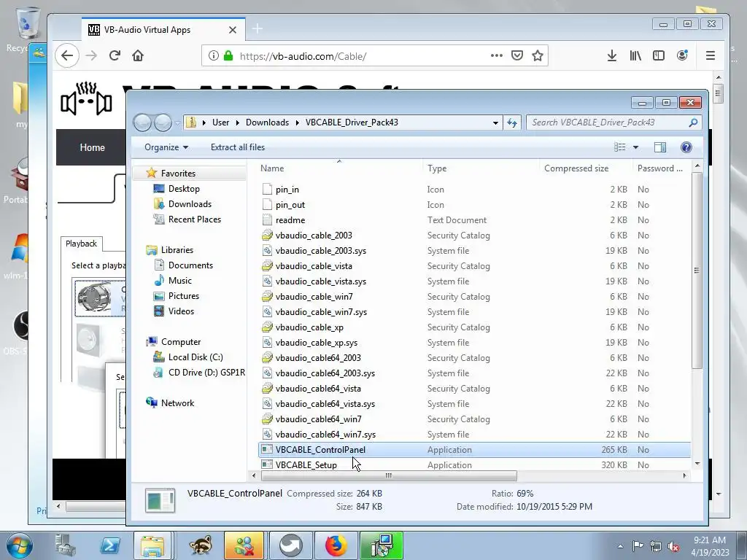Click Downloads in the breadcrumb path
747x560 pixels.
[x=267, y=122]
